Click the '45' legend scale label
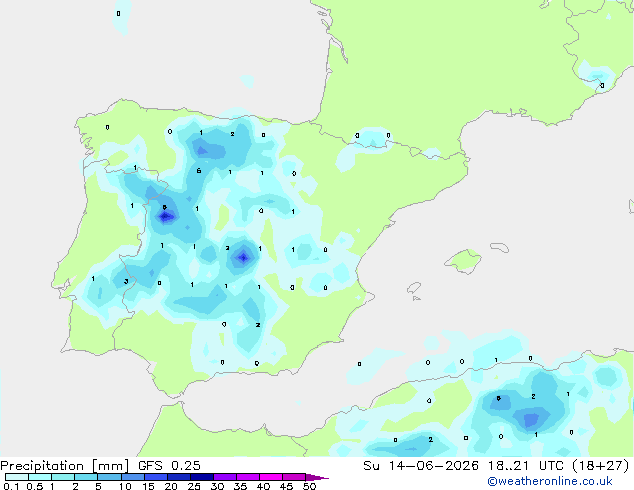Viewport: 634px width, 490px height. [287, 486]
